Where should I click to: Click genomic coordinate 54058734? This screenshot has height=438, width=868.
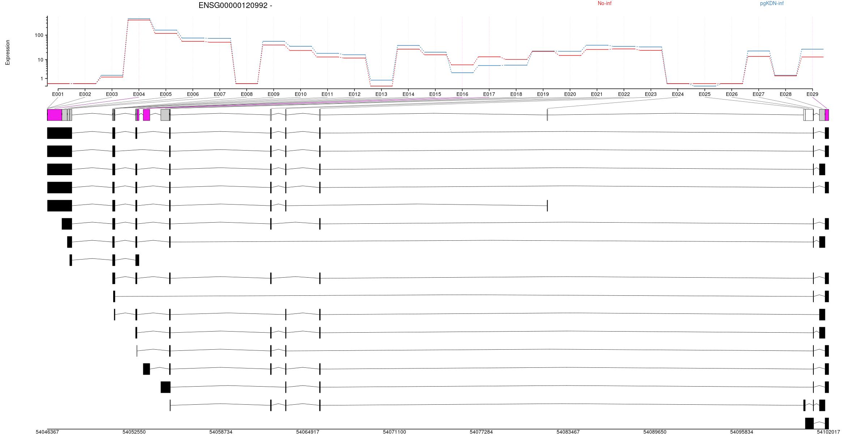coord(221,432)
